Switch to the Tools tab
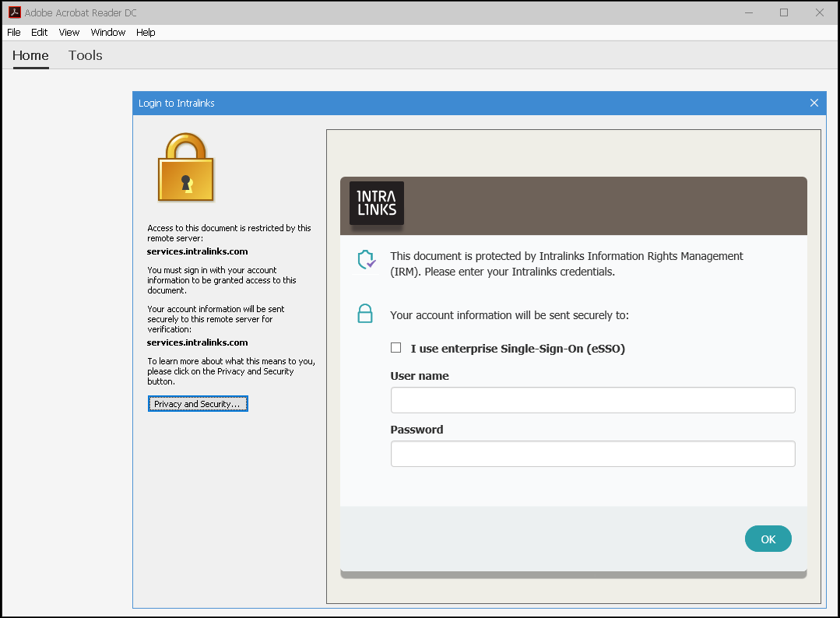Image resolution: width=840 pixels, height=618 pixels. coord(85,56)
